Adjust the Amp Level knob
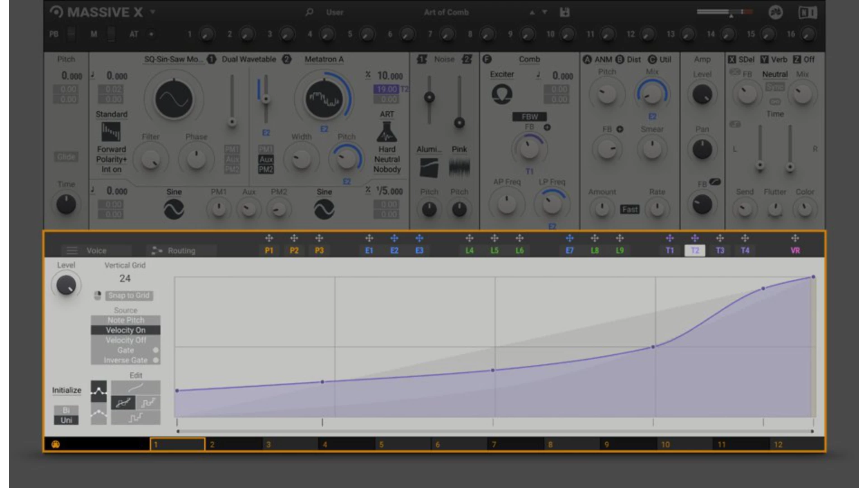This screenshot has height=488, width=868. coord(702,94)
